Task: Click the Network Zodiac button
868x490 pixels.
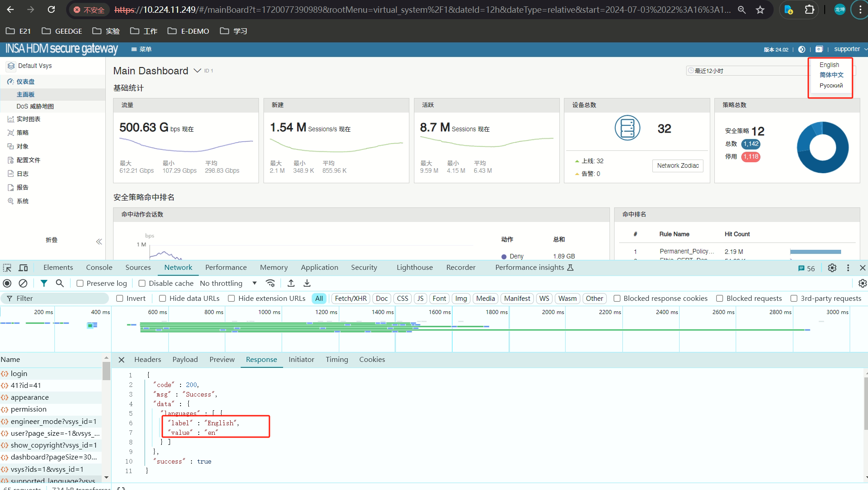Action: click(677, 166)
